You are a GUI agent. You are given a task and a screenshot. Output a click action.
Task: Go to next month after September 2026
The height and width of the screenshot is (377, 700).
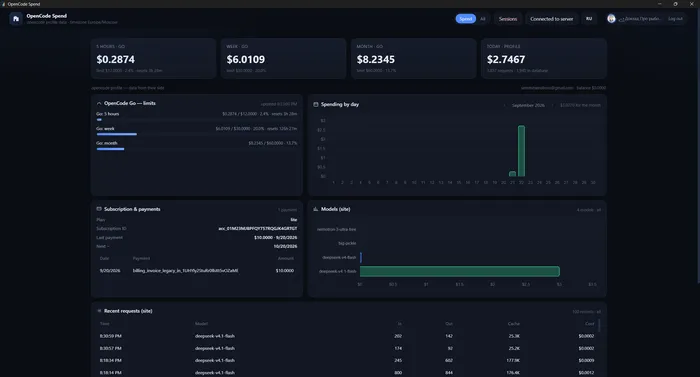(552, 105)
